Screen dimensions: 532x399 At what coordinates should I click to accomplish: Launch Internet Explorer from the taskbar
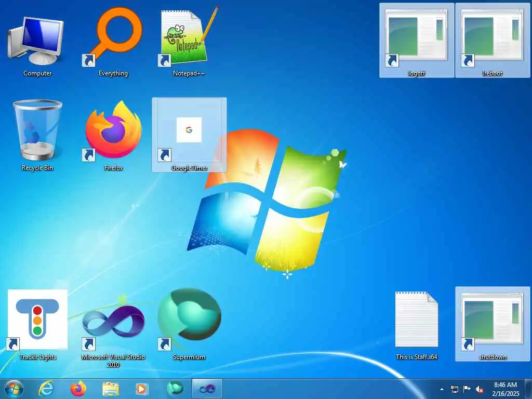click(46, 389)
